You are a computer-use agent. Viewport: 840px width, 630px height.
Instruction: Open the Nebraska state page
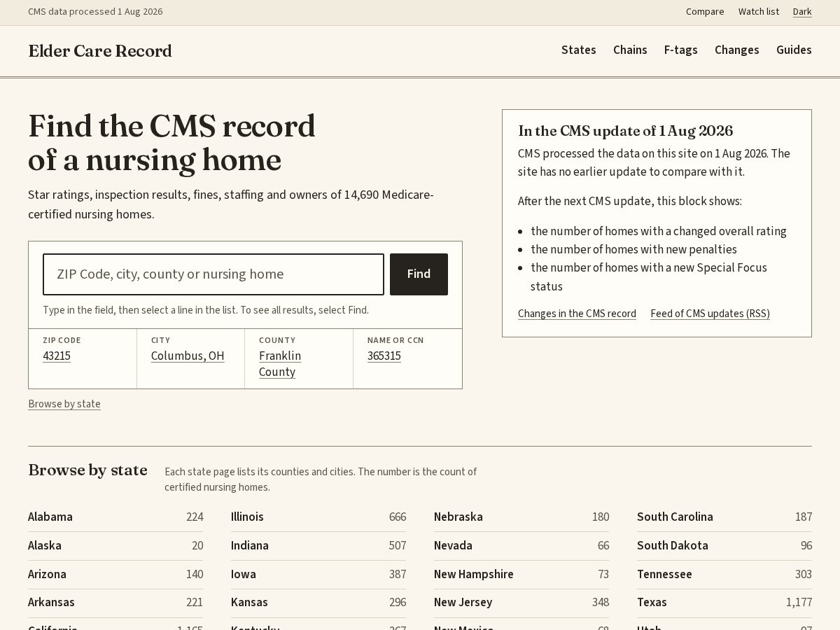(458, 517)
